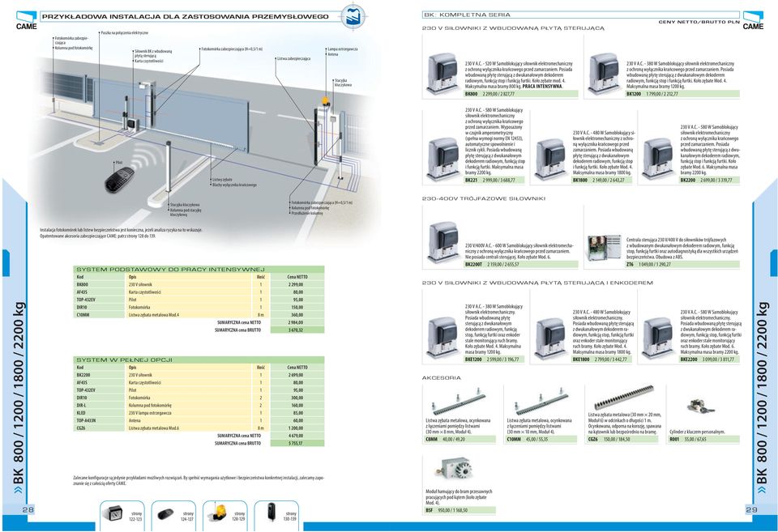Click the CAME logo on page 29

[753, 21]
